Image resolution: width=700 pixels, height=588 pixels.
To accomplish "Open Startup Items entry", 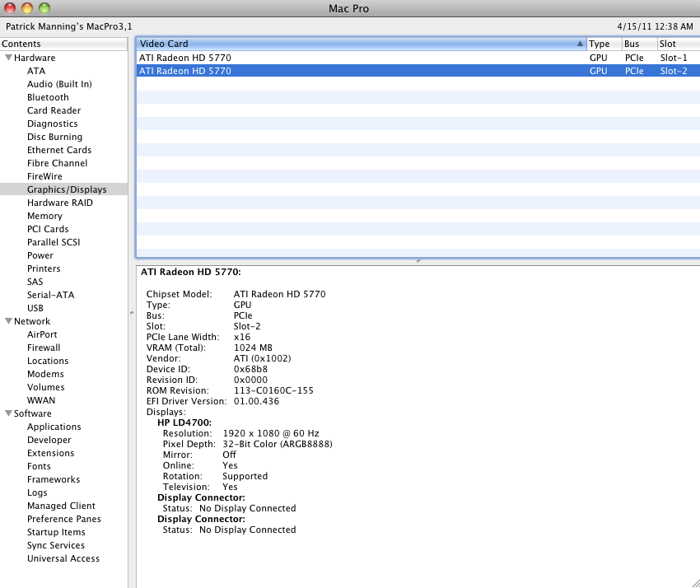I will tap(56, 532).
